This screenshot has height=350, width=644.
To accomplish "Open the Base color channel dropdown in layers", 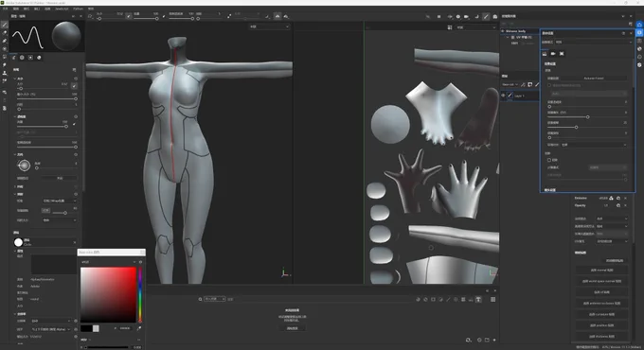I will [510, 84].
